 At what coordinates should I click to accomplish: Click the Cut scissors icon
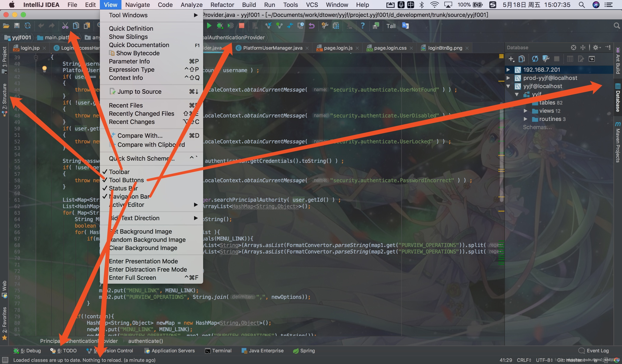tap(65, 26)
